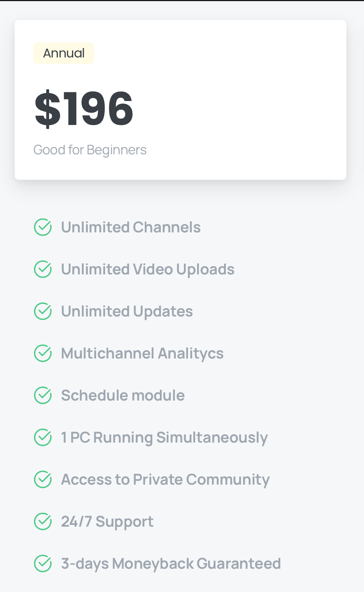The image size is (364, 592).
Task: Click the check icon for Multichannel Analitycs
Action: (43, 353)
